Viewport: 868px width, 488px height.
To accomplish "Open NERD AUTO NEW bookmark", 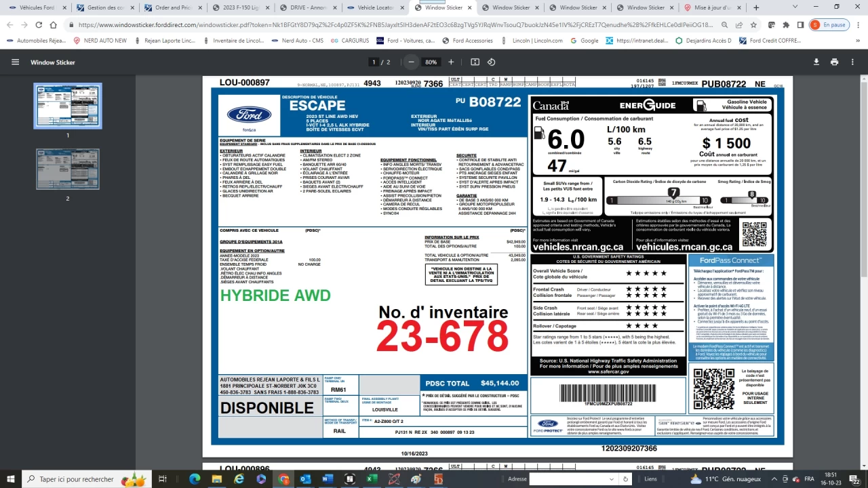I will coord(100,41).
